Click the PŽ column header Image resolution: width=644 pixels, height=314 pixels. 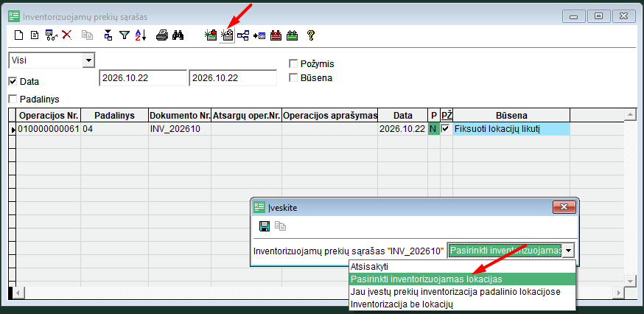(447, 115)
